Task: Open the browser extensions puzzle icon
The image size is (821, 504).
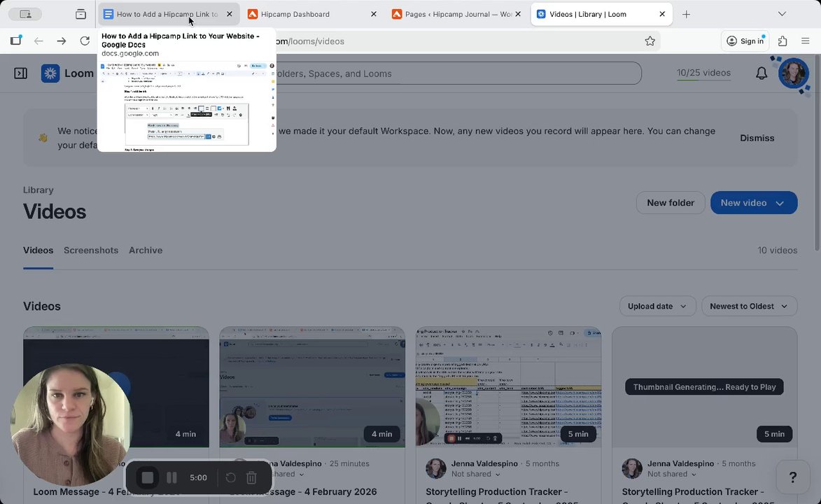Action: click(783, 41)
